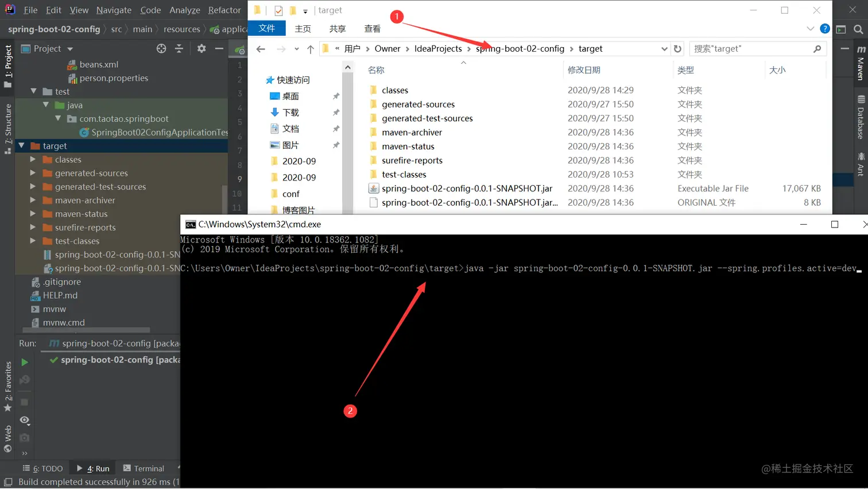This screenshot has width=868, height=489.
Task: Open the Ant tool window
Action: pos(861,163)
